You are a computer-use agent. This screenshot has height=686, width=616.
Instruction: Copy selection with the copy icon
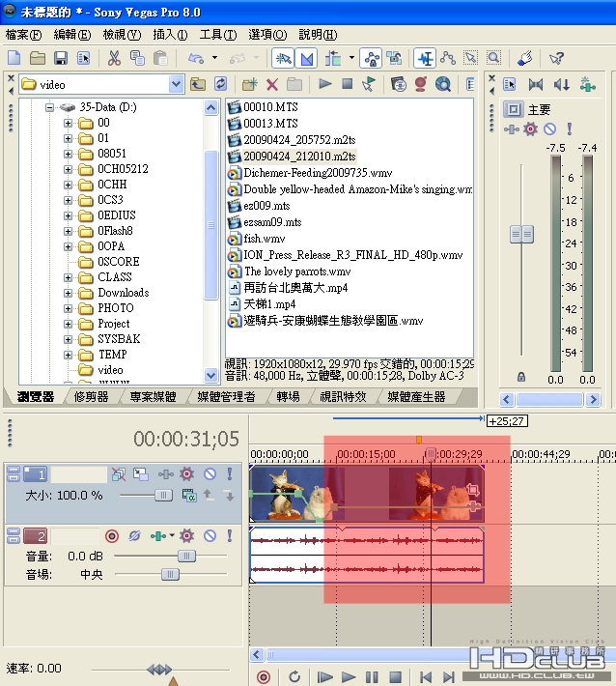pyautogui.click(x=137, y=58)
